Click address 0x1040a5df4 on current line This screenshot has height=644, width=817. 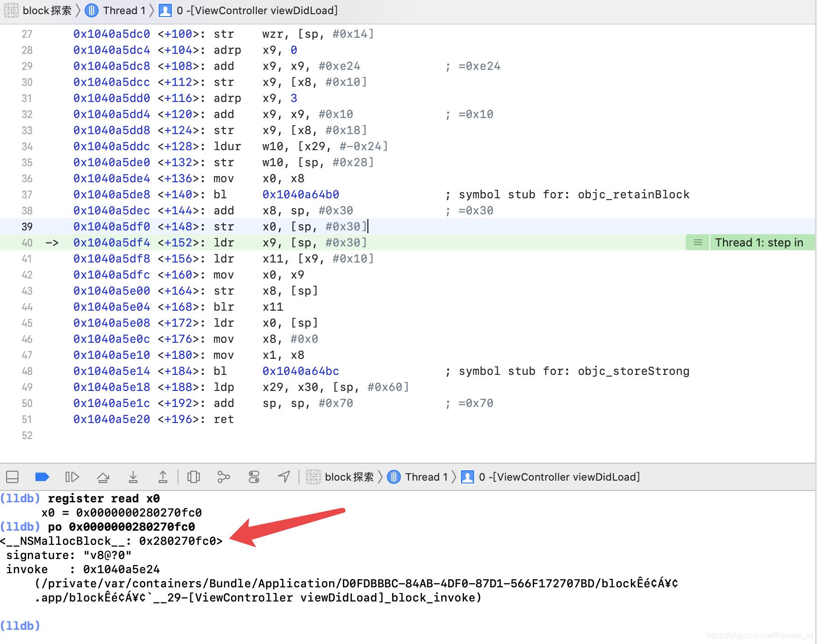pos(111,243)
